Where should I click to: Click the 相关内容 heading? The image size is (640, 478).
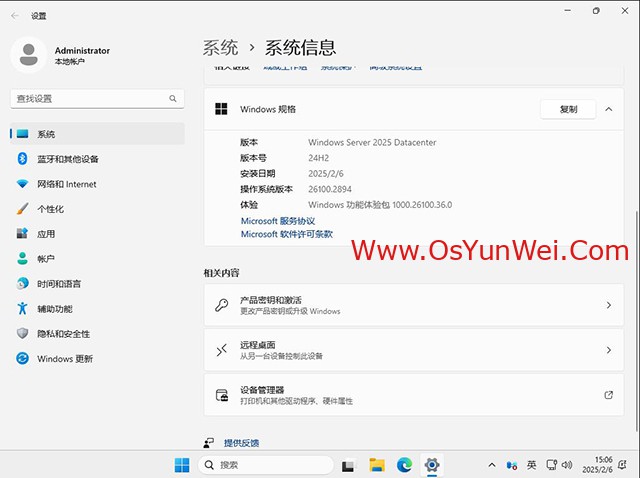(221, 273)
